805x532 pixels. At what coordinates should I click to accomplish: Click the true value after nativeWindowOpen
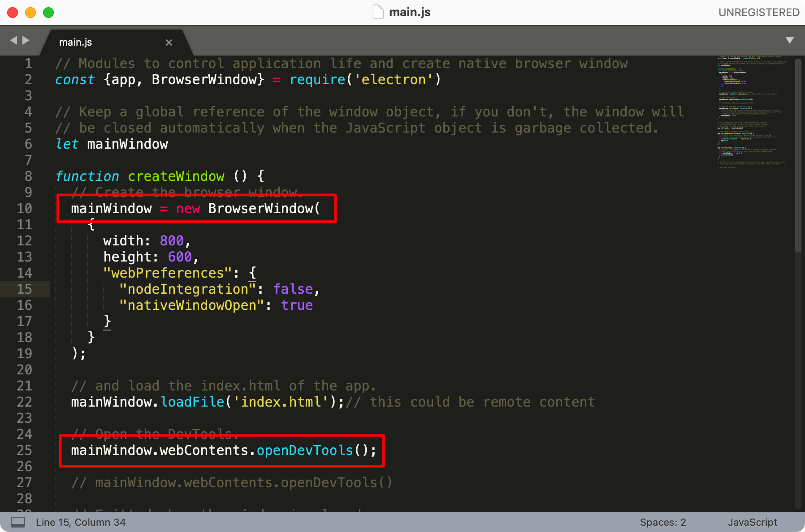click(297, 305)
